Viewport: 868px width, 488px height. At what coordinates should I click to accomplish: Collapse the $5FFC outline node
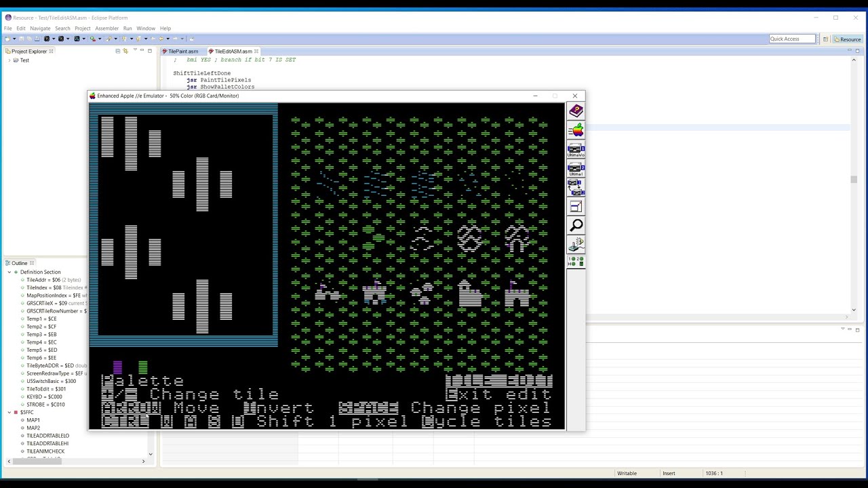tap(9, 412)
